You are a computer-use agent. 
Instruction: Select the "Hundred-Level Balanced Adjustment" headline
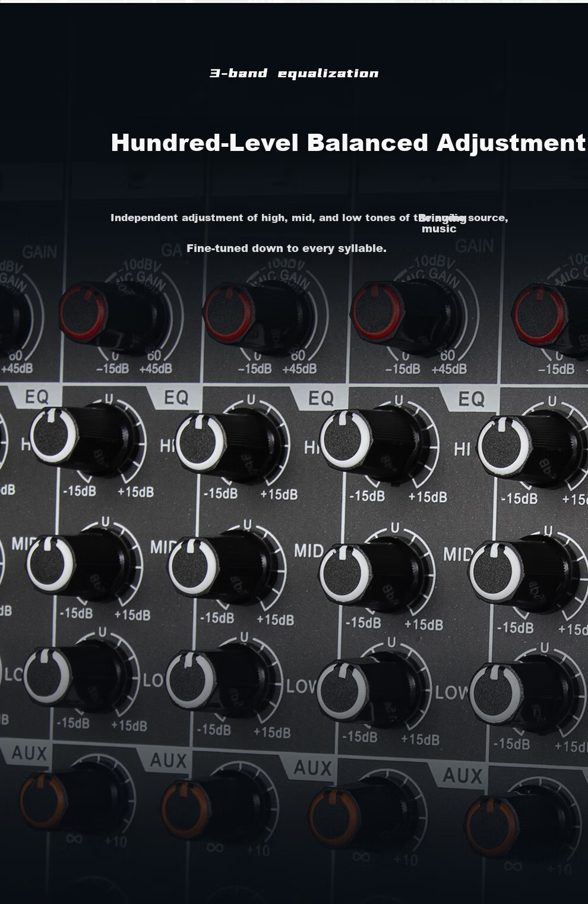pyautogui.click(x=349, y=143)
